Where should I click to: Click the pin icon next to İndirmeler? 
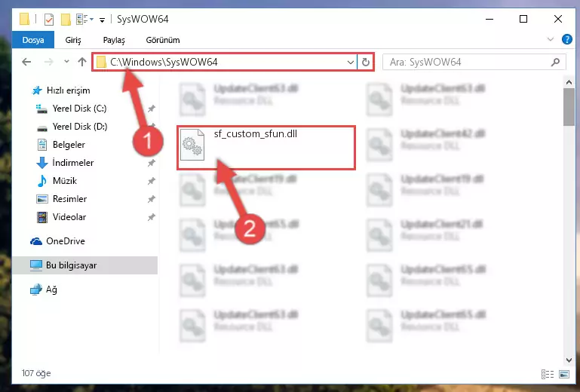(x=152, y=163)
